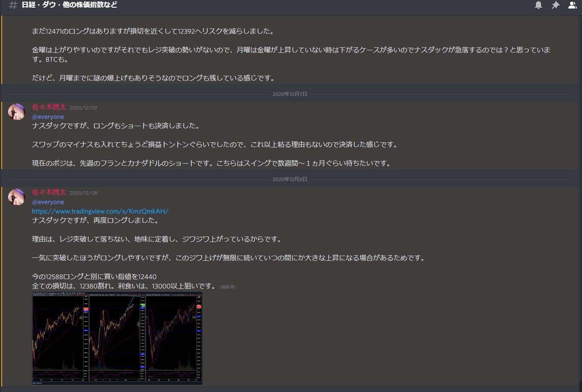The width and height of the screenshot is (582, 392).
Task: Open the tradingview.com/x/KmzQmkAH link
Action: coord(100,211)
